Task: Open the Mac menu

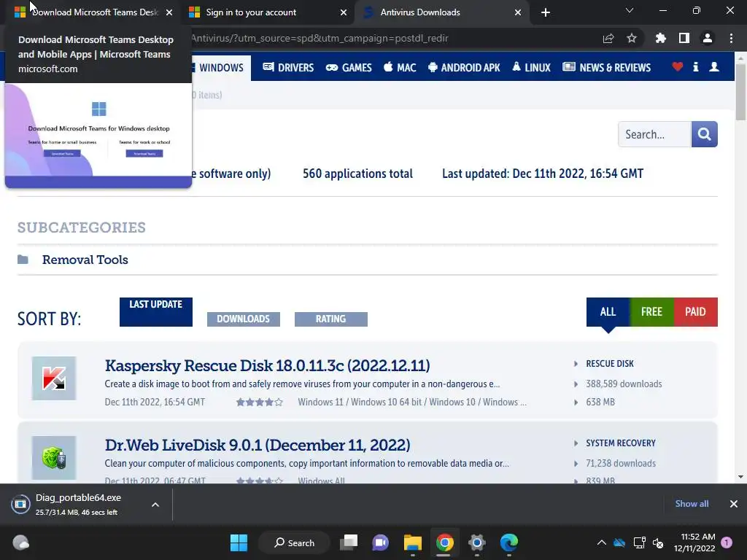Action: pyautogui.click(x=400, y=68)
